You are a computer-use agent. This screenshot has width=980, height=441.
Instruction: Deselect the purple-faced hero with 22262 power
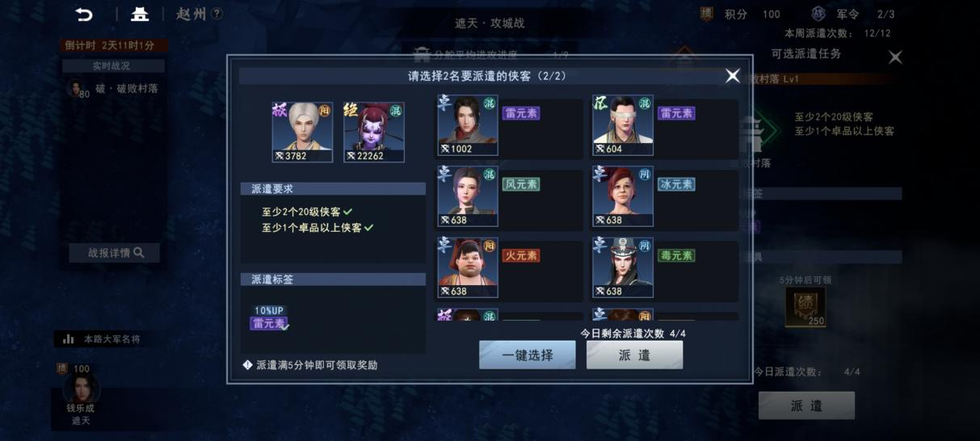[x=373, y=132]
